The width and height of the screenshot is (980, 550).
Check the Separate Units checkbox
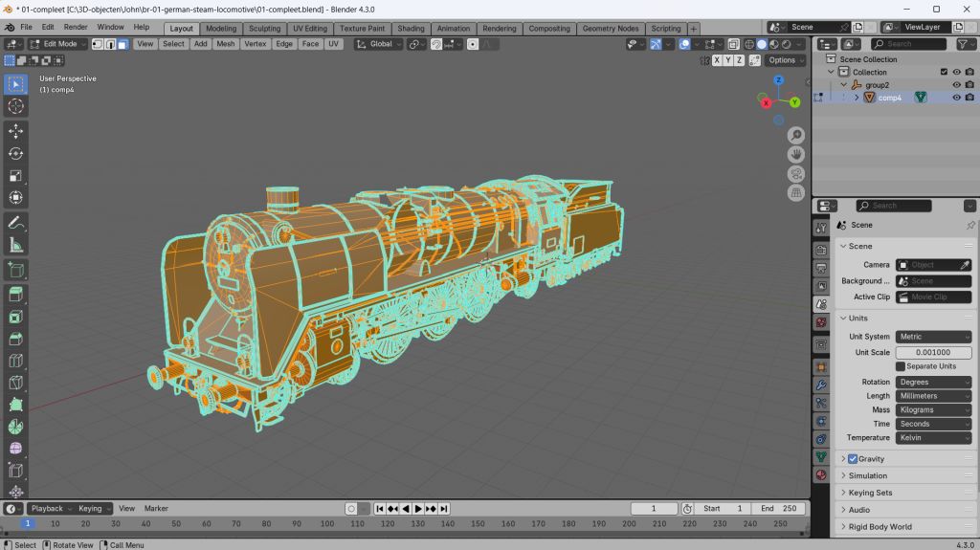901,366
